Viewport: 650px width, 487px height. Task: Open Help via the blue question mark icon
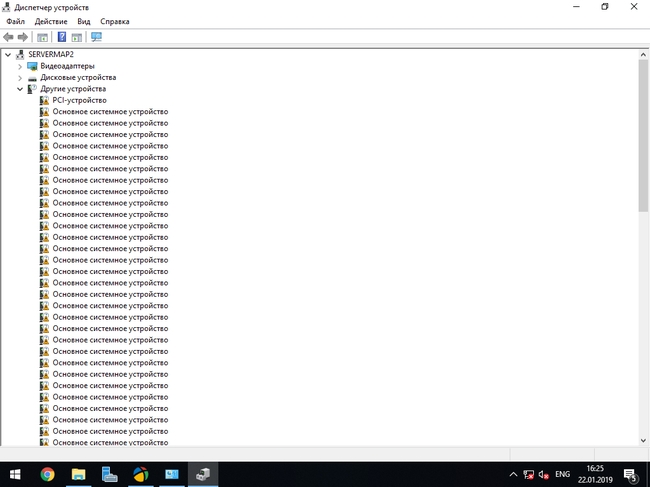coord(62,37)
